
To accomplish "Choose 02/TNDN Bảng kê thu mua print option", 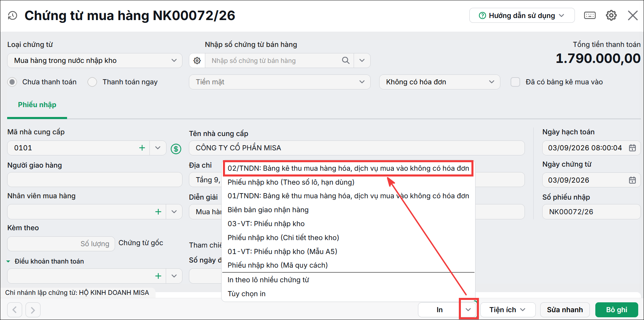I will [x=348, y=168].
